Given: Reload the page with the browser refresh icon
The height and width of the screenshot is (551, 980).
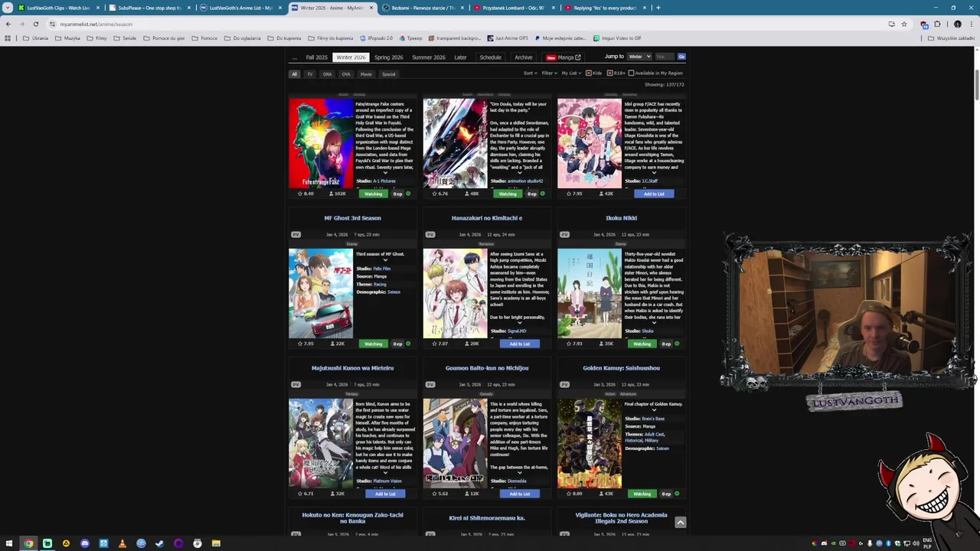Looking at the screenshot, I should [35, 24].
